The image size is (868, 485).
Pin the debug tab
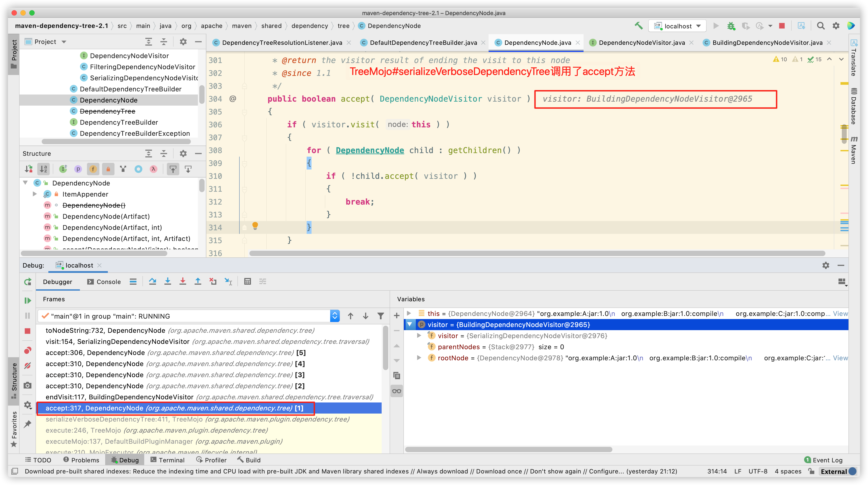(x=28, y=424)
